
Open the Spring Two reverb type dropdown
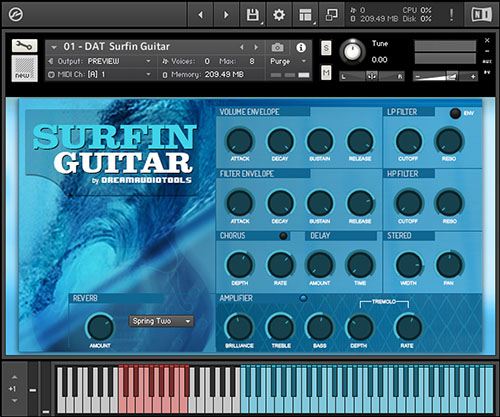tap(161, 321)
